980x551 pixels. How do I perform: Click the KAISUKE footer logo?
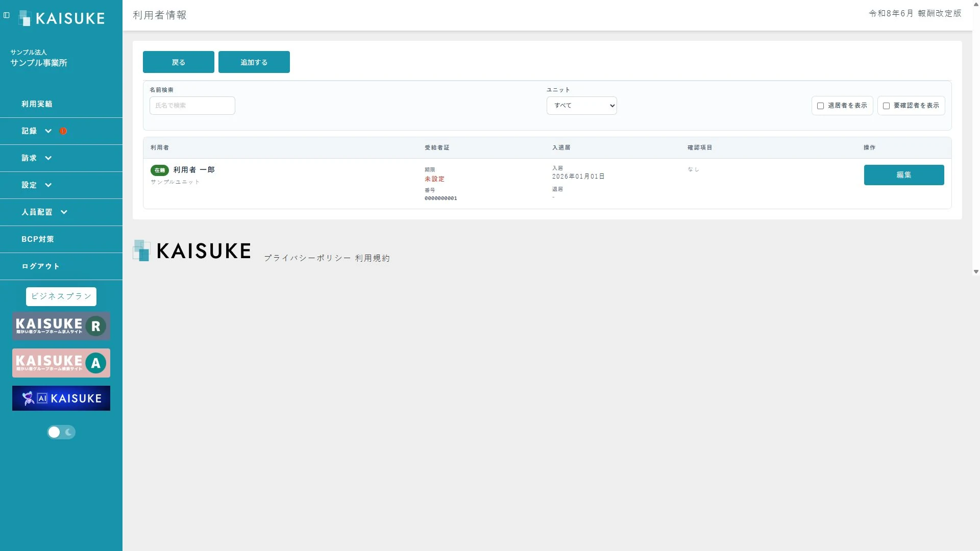tap(192, 251)
